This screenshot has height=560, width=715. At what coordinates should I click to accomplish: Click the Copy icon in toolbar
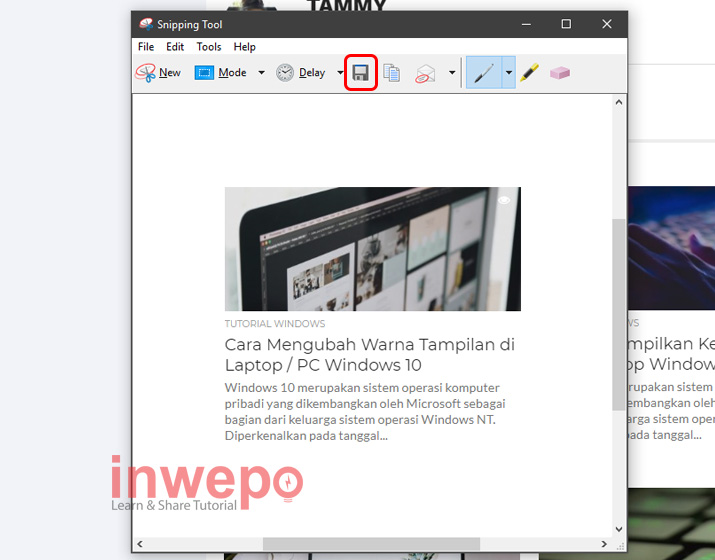(392, 73)
